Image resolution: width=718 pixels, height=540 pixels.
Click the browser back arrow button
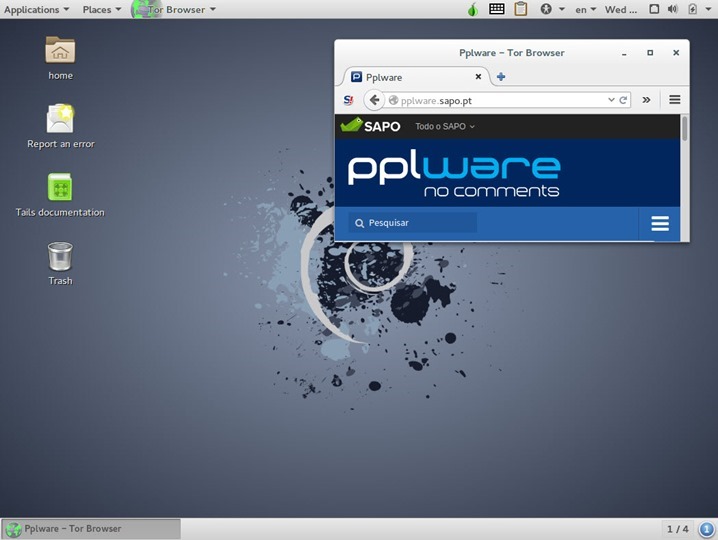374,100
